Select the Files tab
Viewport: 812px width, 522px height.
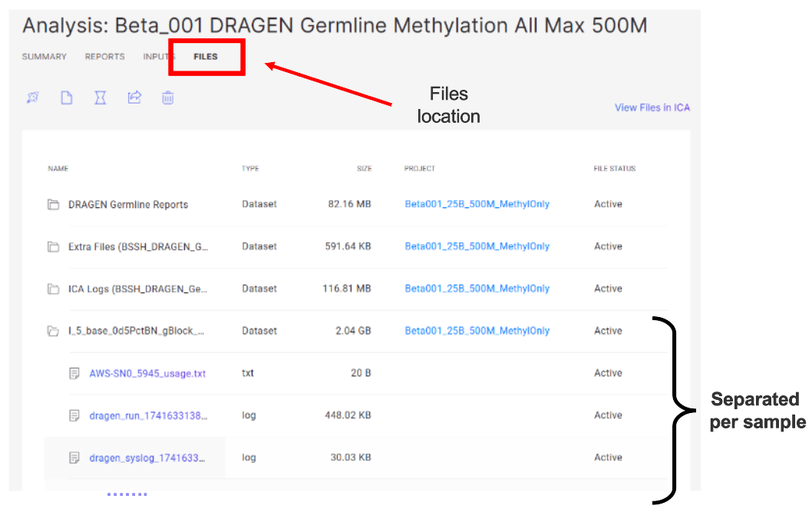(x=206, y=57)
